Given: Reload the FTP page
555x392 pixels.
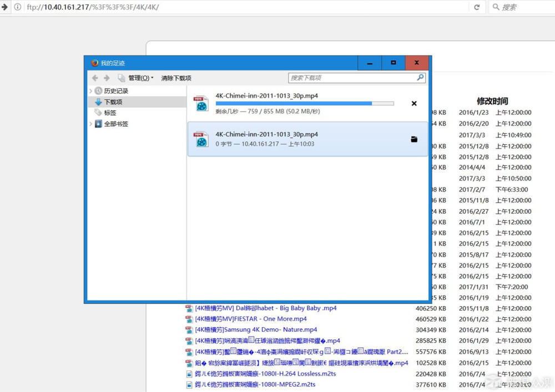Looking at the screenshot, I should coord(477,7).
